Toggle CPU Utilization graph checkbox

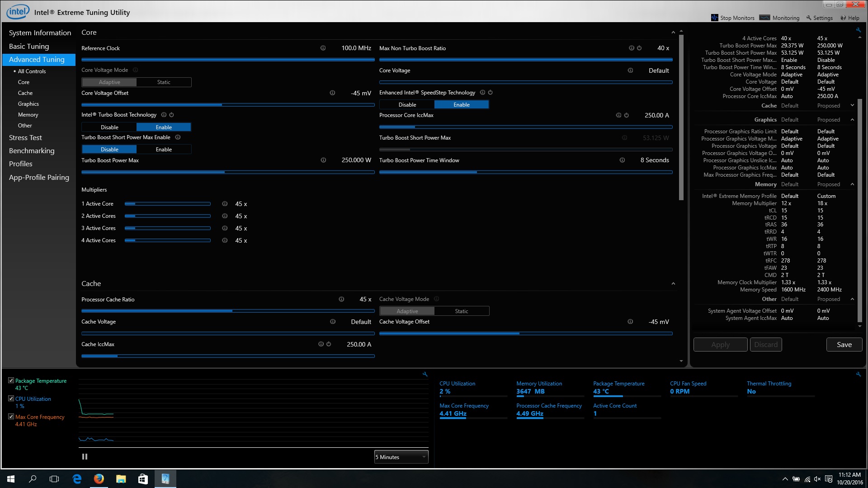(11, 399)
